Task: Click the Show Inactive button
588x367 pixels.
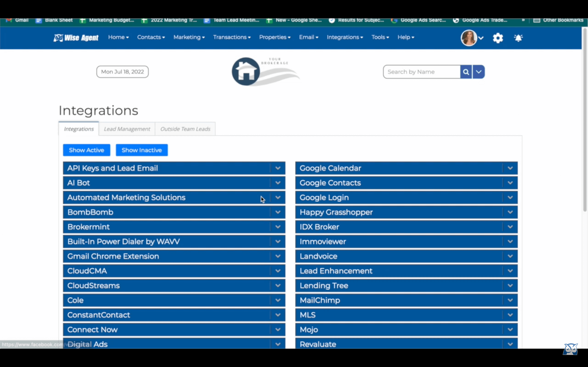Action: click(x=142, y=150)
